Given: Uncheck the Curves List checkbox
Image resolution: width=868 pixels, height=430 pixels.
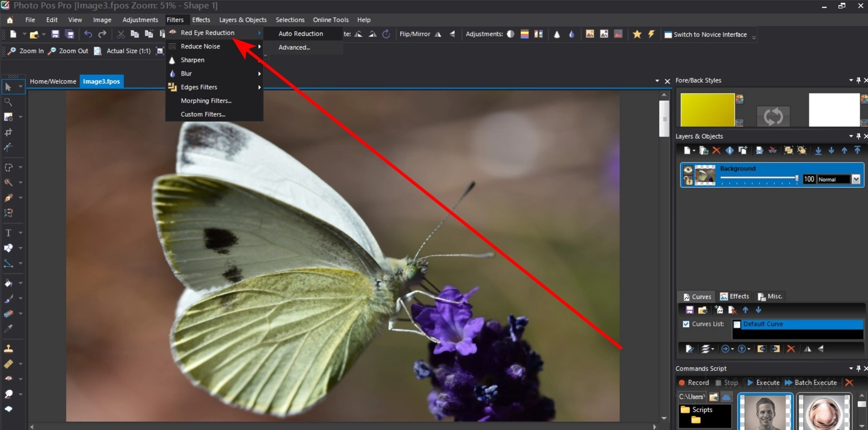Looking at the screenshot, I should 686,324.
